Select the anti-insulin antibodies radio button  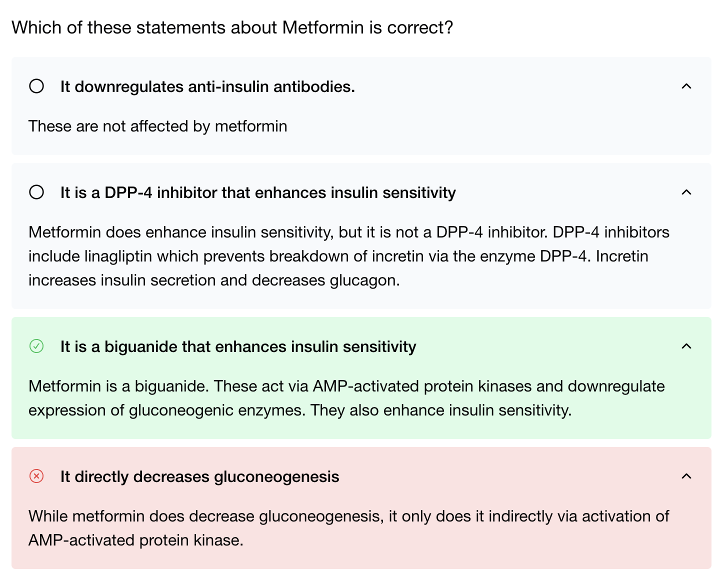(36, 86)
